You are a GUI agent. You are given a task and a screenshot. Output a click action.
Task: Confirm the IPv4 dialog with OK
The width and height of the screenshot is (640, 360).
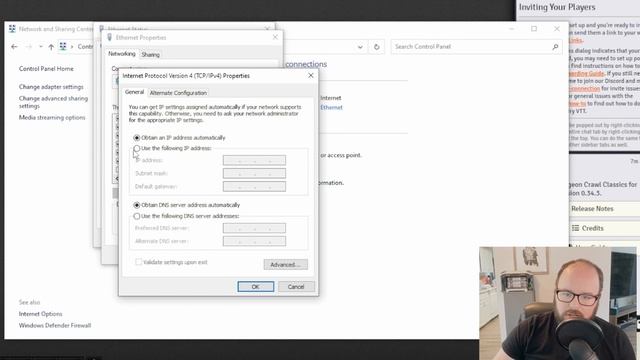[x=256, y=287]
